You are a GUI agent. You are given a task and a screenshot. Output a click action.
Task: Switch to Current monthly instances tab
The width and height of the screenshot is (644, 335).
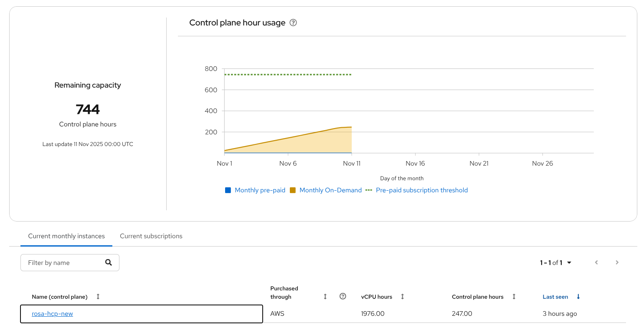(x=66, y=236)
